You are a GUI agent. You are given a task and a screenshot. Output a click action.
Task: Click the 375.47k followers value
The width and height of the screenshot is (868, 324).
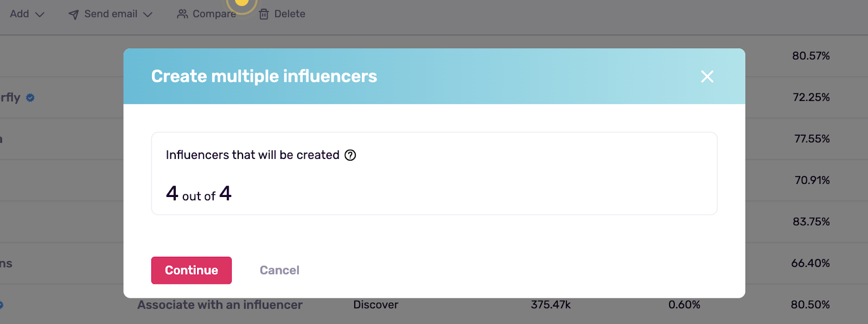coord(551,305)
